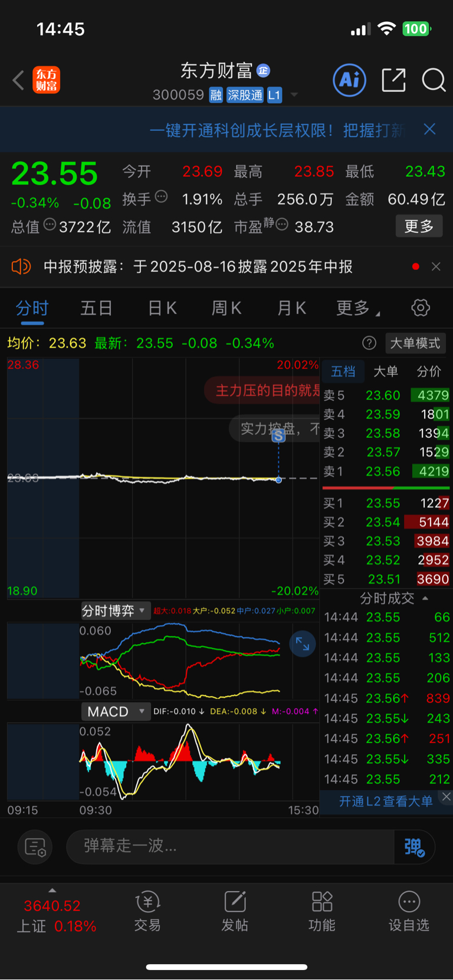Switch to the 周K tab
The width and height of the screenshot is (453, 980).
pos(226,308)
